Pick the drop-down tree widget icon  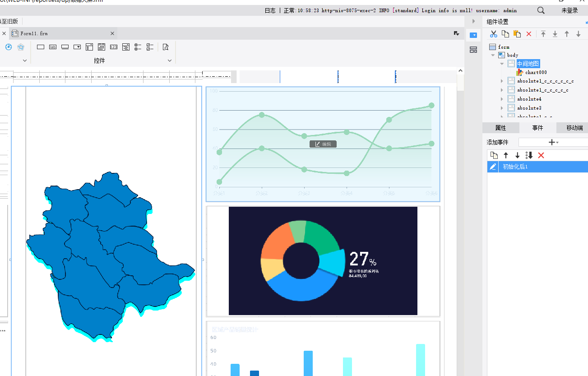126,47
